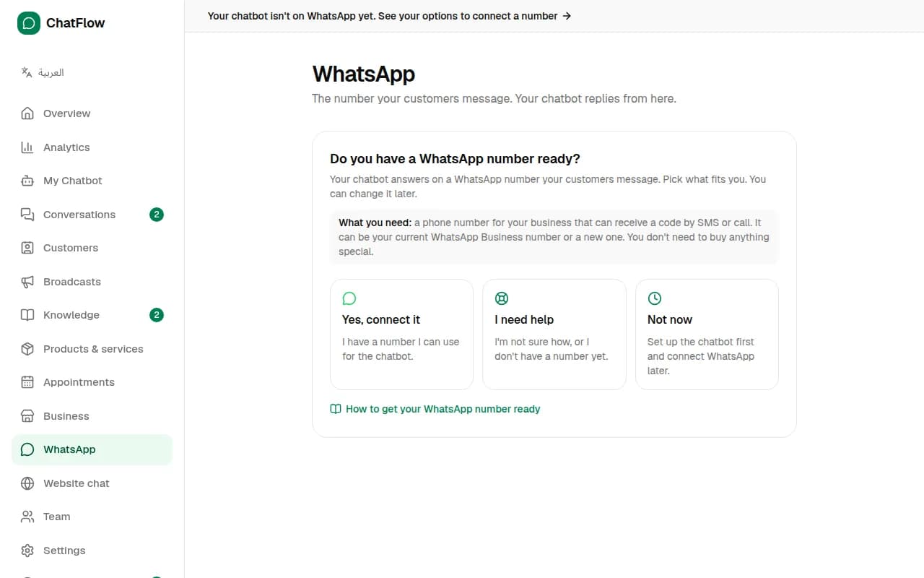Choose the "Not now" card title
Image resolution: width=924 pixels, height=578 pixels.
point(670,319)
